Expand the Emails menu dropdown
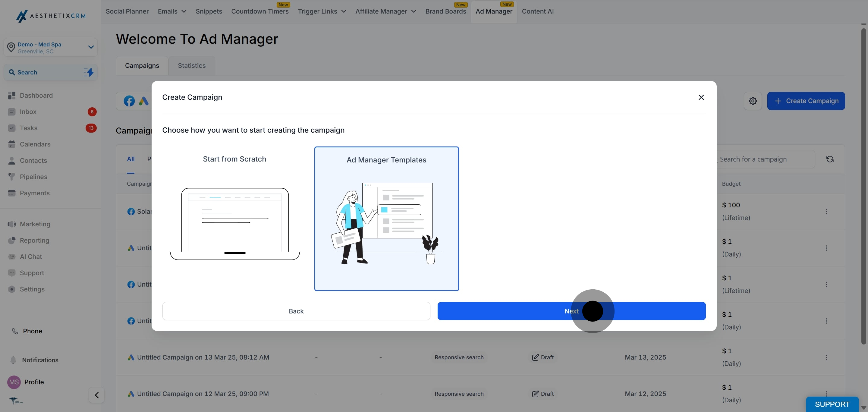The image size is (868, 412). 172,11
